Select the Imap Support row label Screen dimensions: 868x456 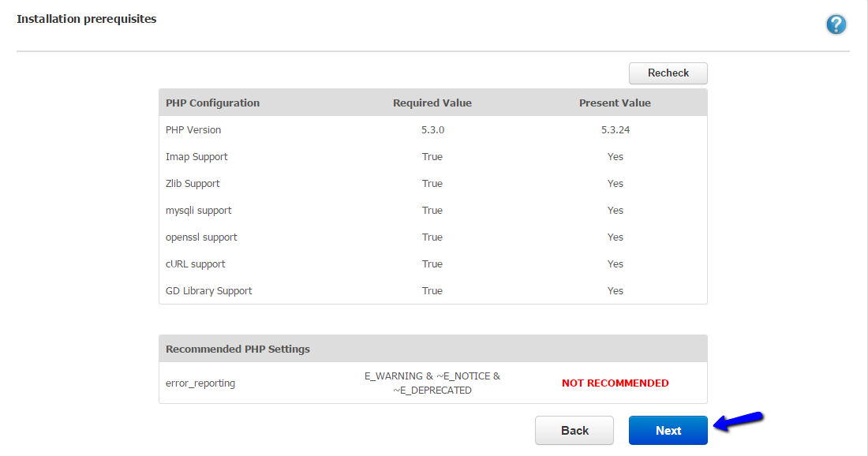point(196,156)
